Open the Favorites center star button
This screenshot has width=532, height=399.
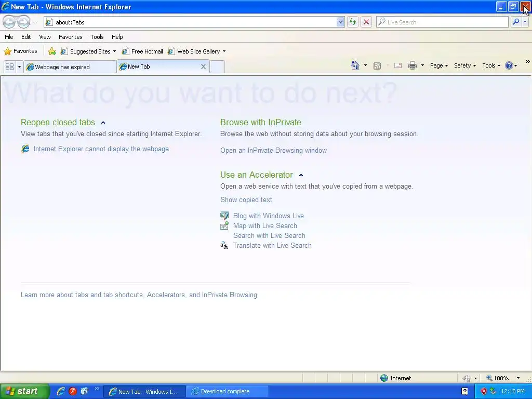[20, 51]
